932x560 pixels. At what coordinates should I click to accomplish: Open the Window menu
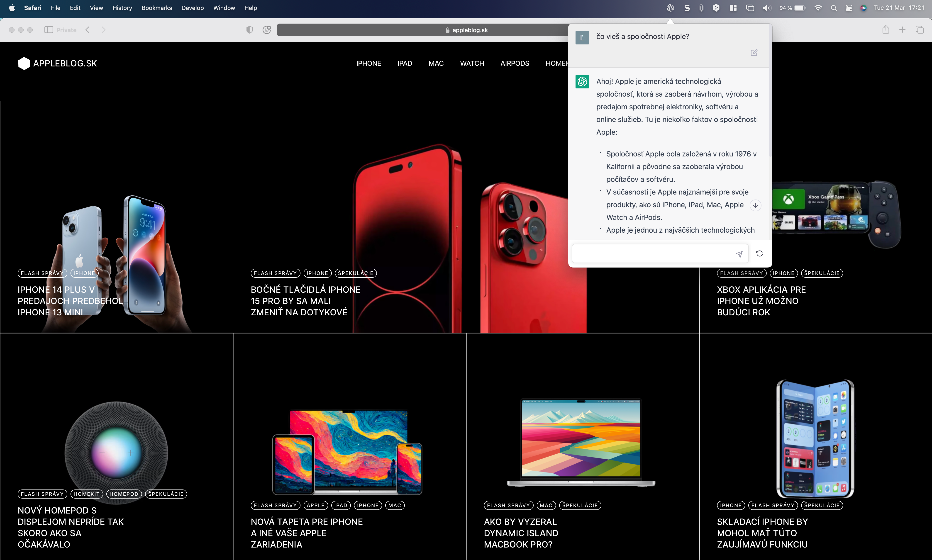click(x=224, y=8)
